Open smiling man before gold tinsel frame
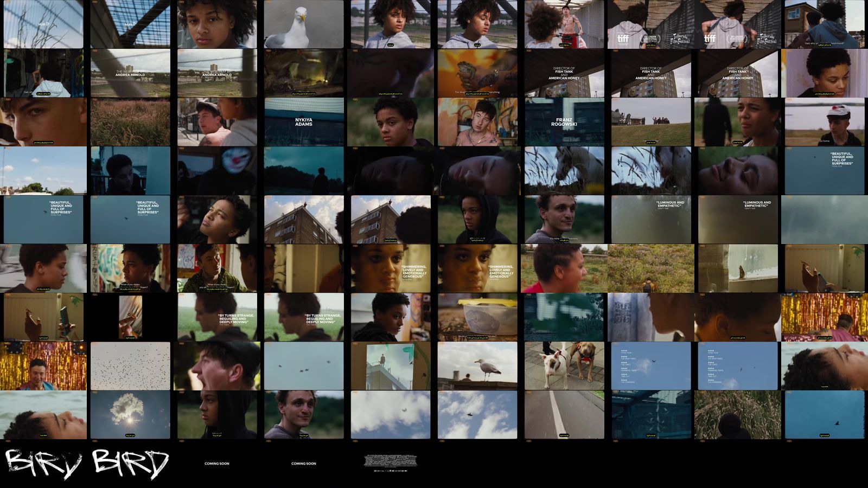 click(43, 366)
